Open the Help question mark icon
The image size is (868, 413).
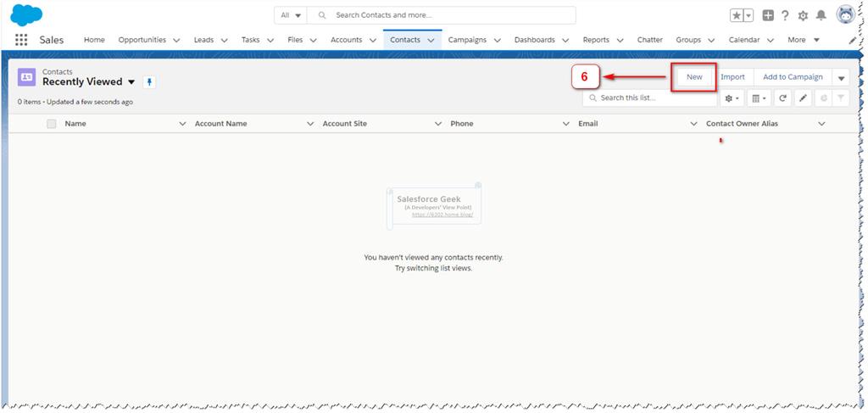[785, 15]
